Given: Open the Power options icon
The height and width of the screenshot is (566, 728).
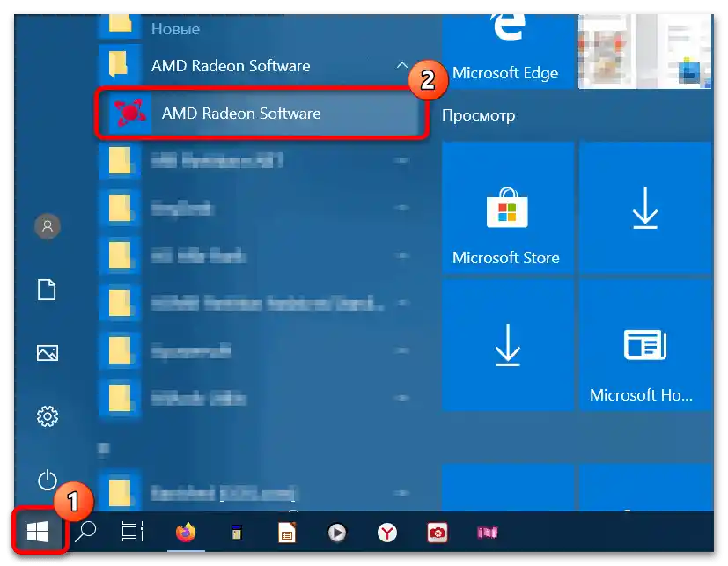Looking at the screenshot, I should [x=48, y=480].
